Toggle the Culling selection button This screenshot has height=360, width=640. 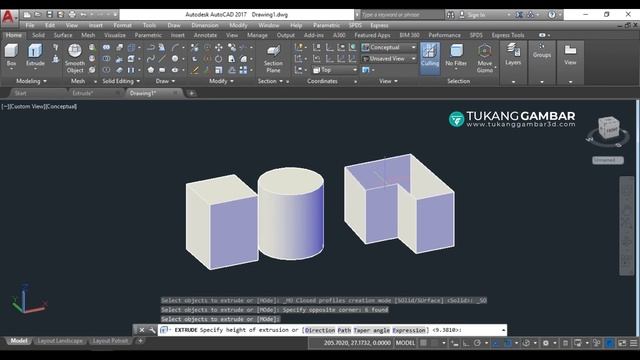430,57
